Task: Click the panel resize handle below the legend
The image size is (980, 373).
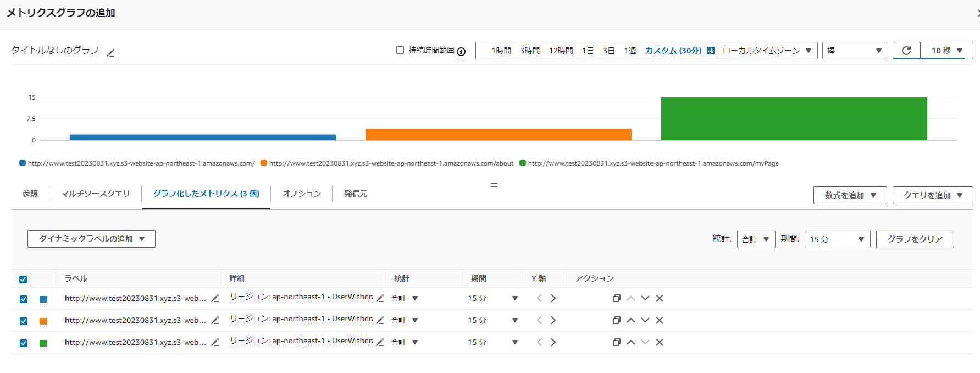Action: click(x=494, y=185)
